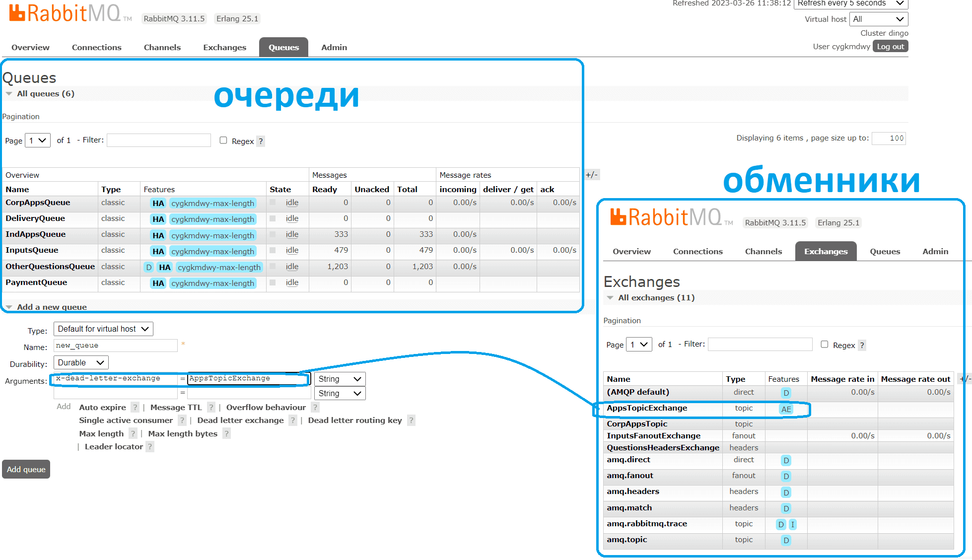Click the D badge on OtherQuestionsQueue row
Viewport: 972px width, 560px height.
point(148,268)
